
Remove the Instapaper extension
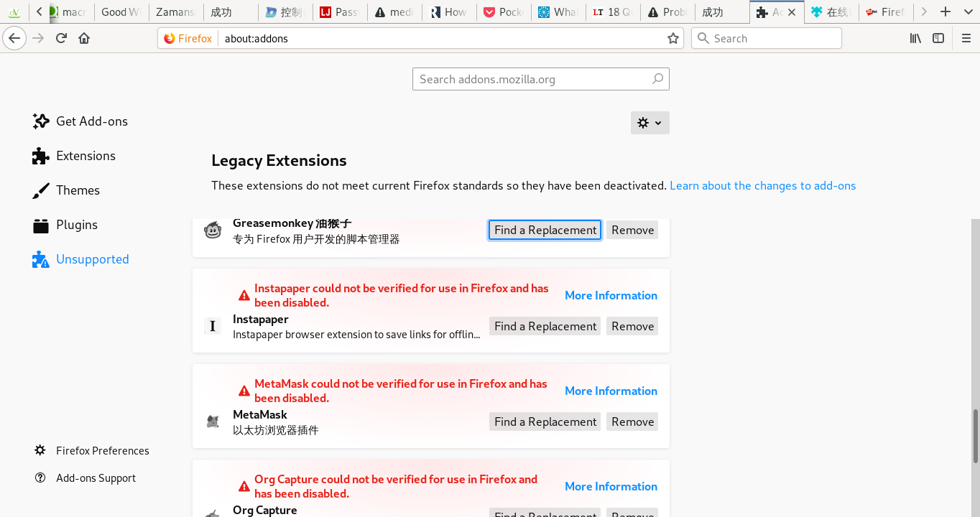[x=632, y=326]
